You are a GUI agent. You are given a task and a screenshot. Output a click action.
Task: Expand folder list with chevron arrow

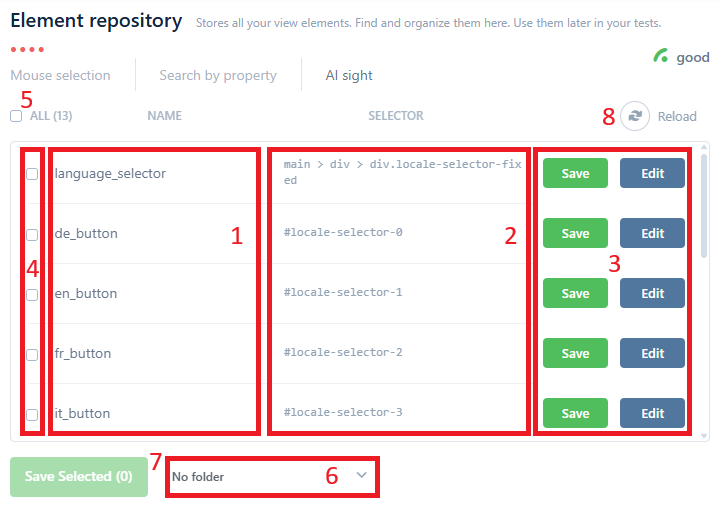tap(361, 476)
